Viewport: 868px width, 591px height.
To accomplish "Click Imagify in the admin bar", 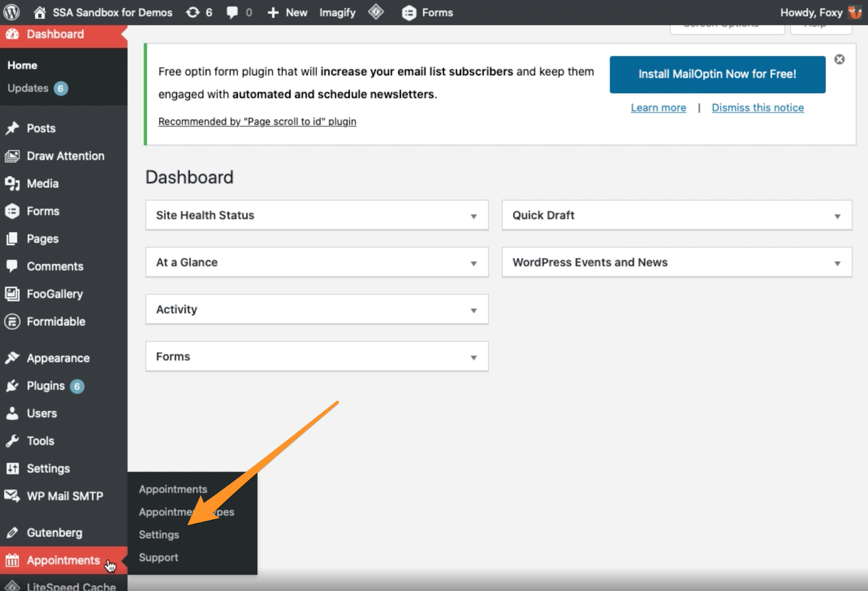I will point(337,12).
